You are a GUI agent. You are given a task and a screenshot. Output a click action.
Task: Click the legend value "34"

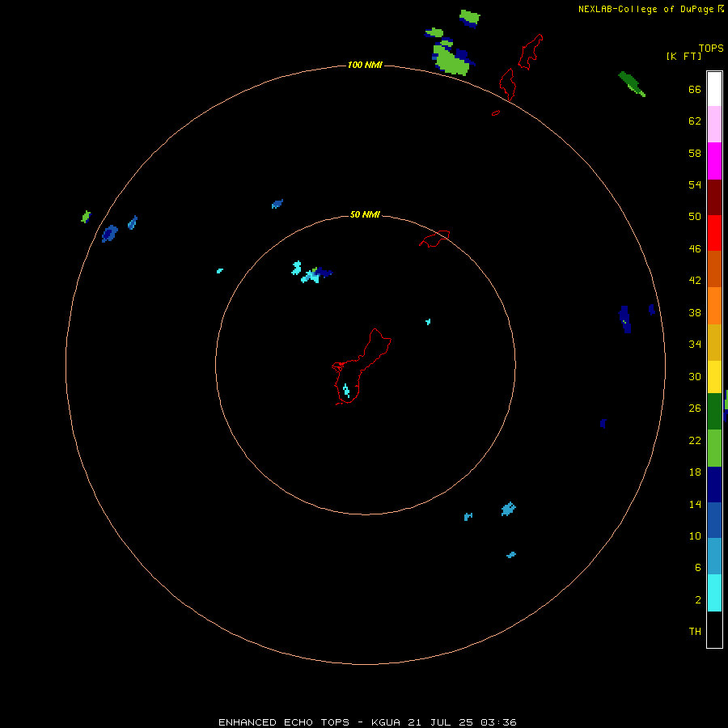click(x=695, y=344)
